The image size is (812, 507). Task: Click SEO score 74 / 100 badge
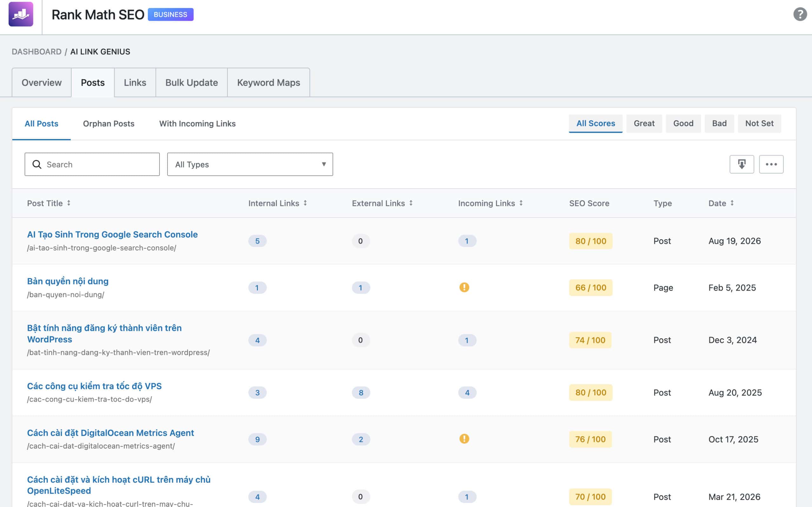pos(590,340)
